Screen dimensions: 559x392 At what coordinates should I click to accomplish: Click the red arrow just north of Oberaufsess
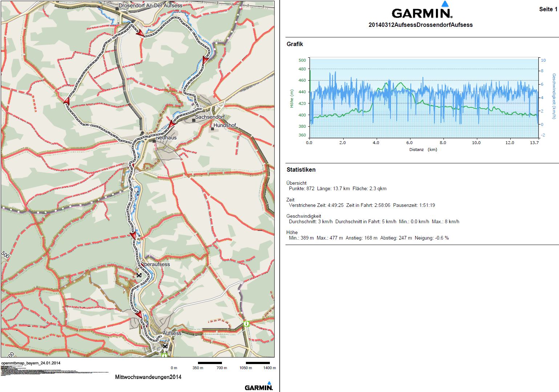[x=133, y=235]
